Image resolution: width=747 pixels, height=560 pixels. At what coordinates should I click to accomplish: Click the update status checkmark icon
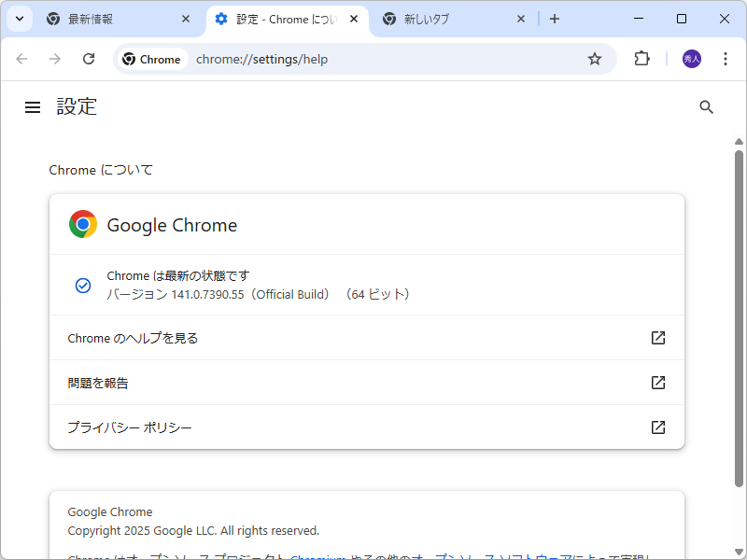[83, 285]
